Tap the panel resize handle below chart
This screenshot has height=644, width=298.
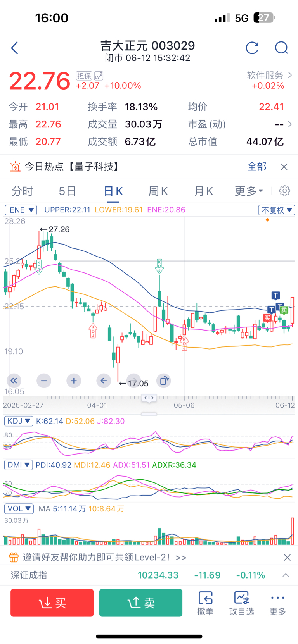pyautogui.click(x=149, y=414)
